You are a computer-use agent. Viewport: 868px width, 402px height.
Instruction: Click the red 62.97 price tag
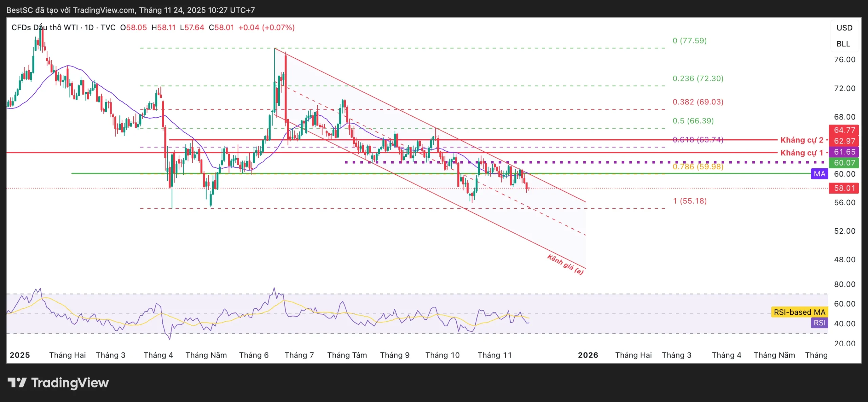click(844, 141)
